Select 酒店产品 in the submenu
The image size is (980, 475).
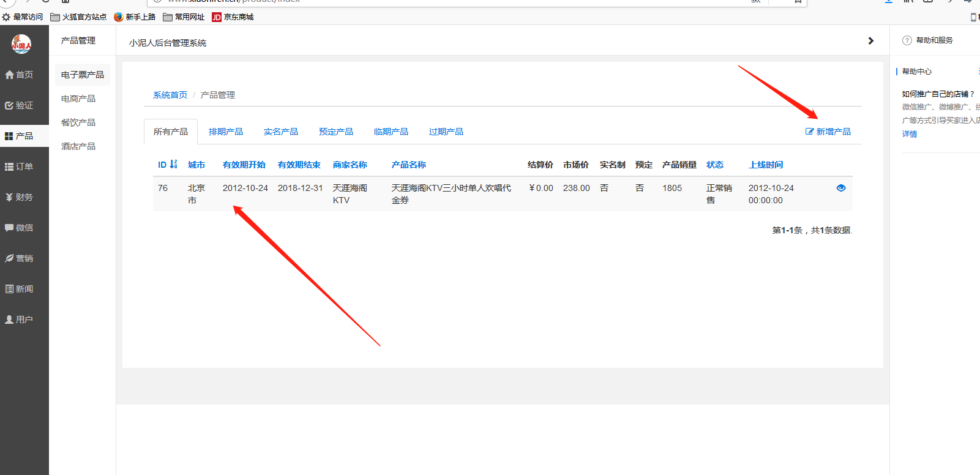click(78, 146)
